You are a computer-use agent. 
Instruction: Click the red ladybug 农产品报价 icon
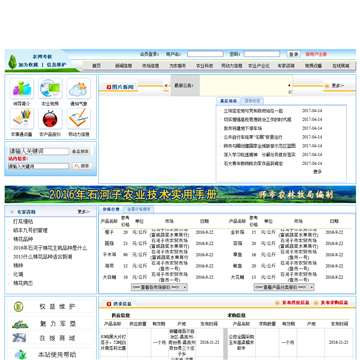[50, 119]
